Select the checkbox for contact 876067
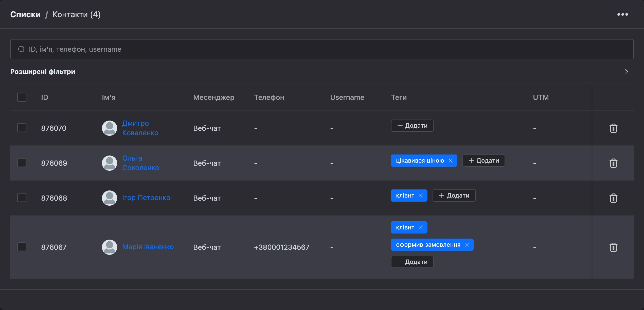The image size is (644, 310). (22, 247)
